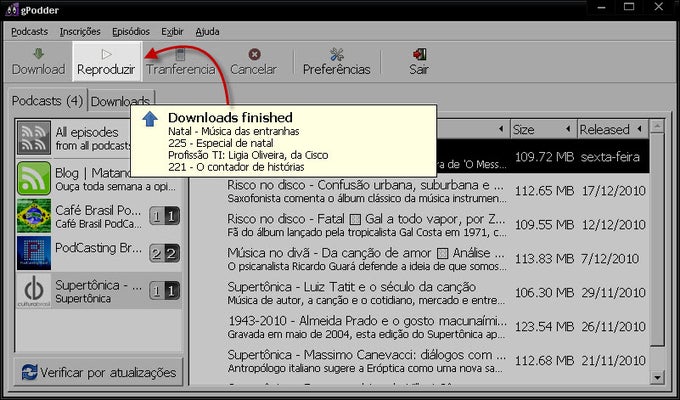The width and height of the screenshot is (680, 400).
Task: Click Café Brasil episode count badge
Action: (x=164, y=216)
